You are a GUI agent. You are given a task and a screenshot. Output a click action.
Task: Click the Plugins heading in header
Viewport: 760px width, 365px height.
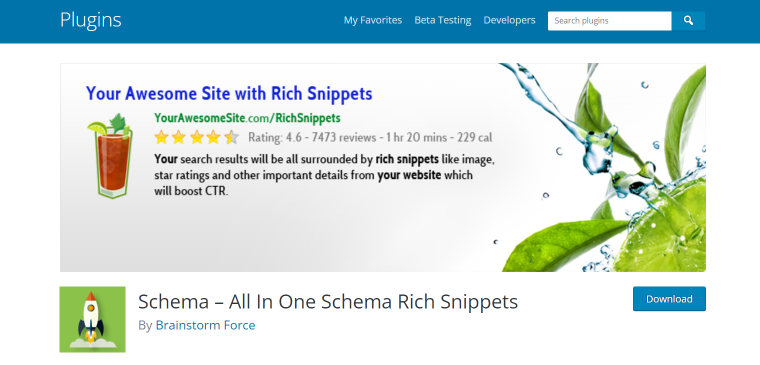click(91, 20)
